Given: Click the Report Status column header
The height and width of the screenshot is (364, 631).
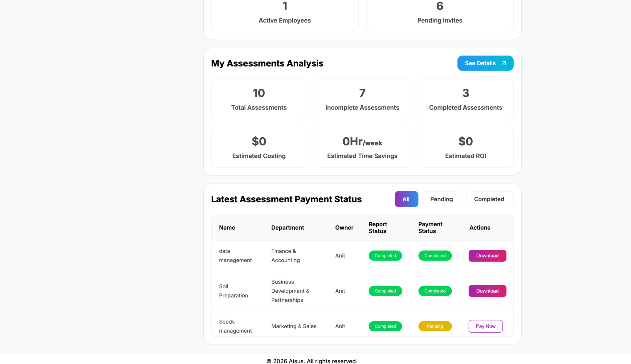Looking at the screenshot, I should click(378, 228).
